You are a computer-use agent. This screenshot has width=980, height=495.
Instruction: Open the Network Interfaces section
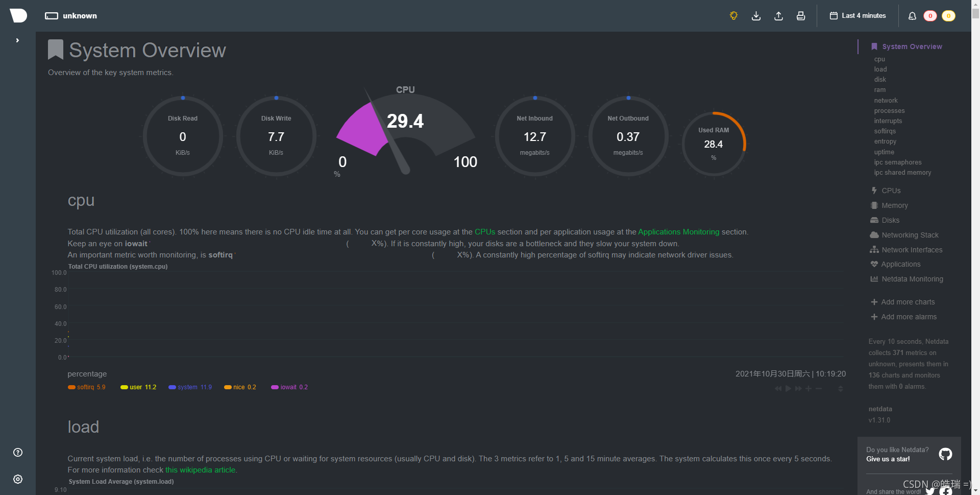pyautogui.click(x=906, y=250)
